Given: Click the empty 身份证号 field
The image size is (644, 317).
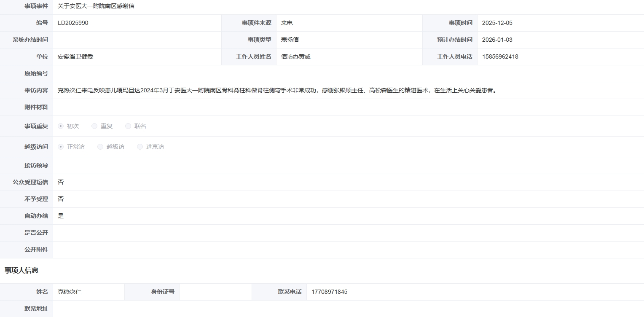Looking at the screenshot, I should pyautogui.click(x=215, y=292).
